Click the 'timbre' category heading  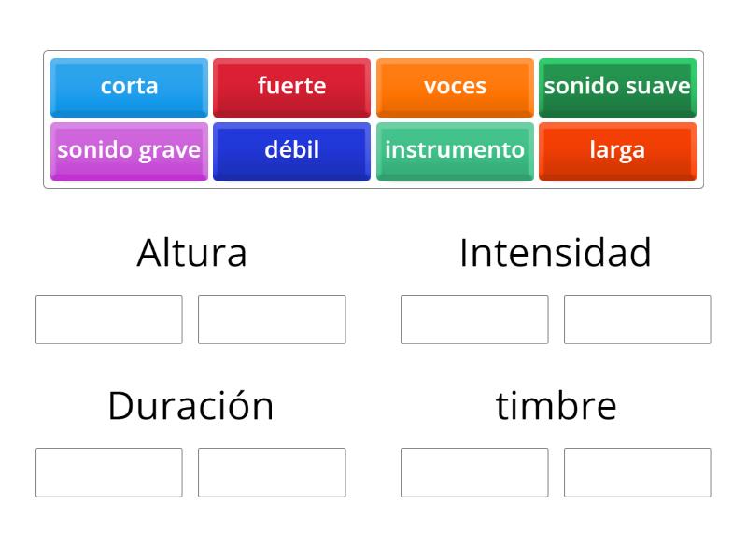[556, 405]
